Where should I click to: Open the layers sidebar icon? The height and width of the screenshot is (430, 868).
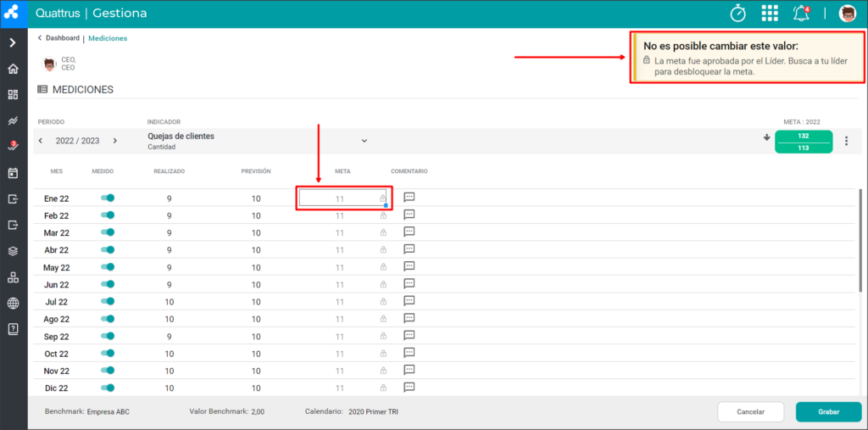click(x=14, y=251)
